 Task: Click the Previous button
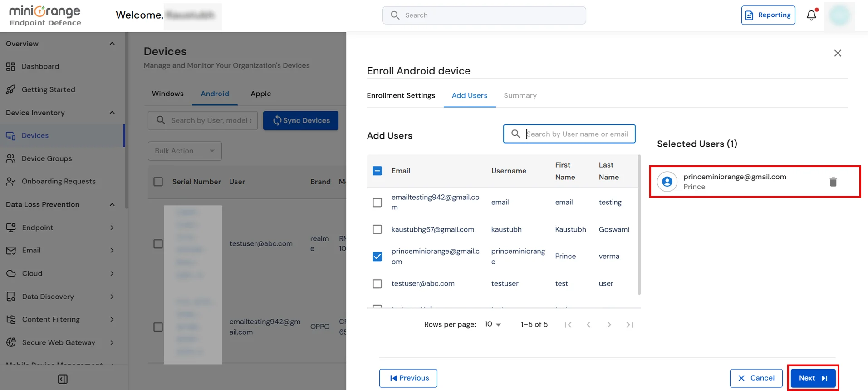click(x=408, y=378)
